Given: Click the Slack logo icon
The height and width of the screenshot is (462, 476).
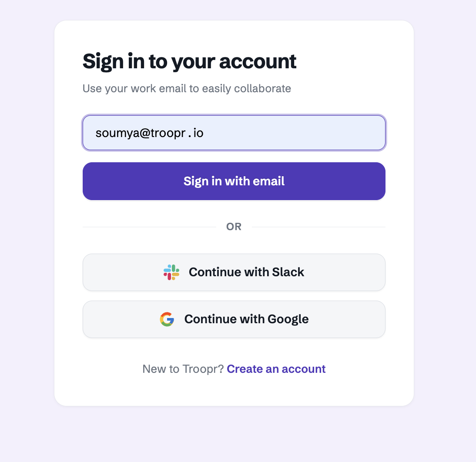Looking at the screenshot, I should pyautogui.click(x=171, y=272).
